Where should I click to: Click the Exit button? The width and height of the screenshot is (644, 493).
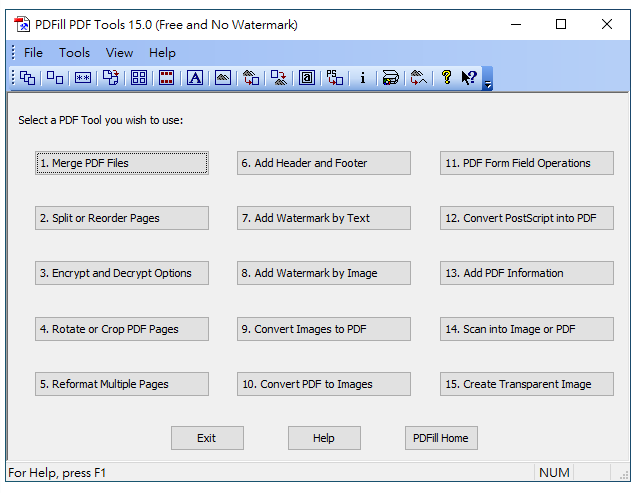coord(207,438)
